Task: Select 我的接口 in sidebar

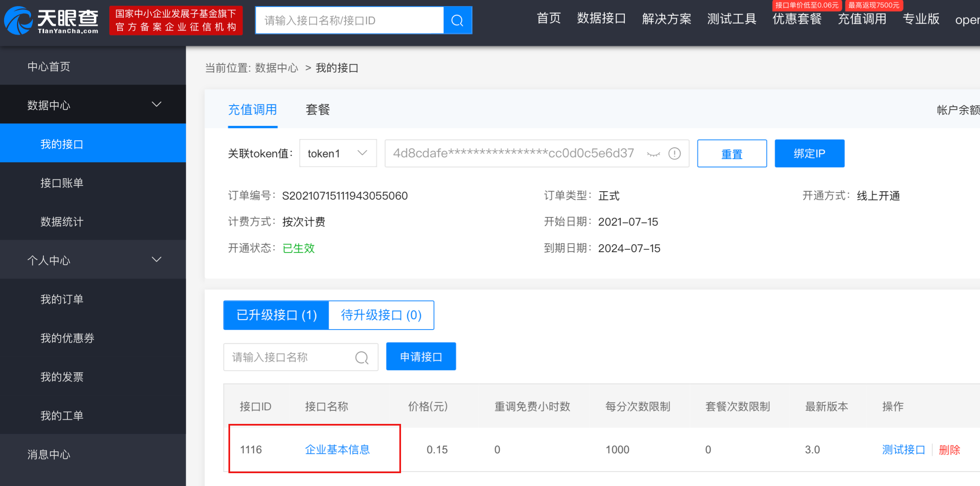Action: click(x=93, y=144)
